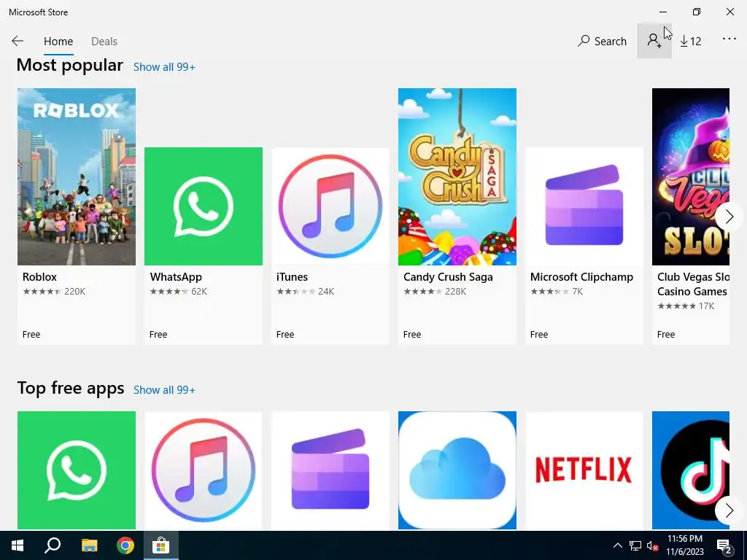Viewport: 747px width, 560px height.
Task: Open iTunes in Most popular row
Action: 330,206
